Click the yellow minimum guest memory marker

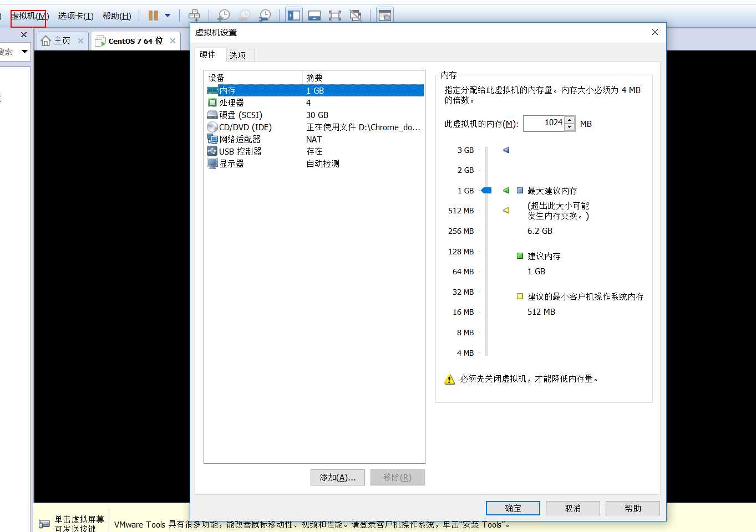pyautogui.click(x=506, y=211)
